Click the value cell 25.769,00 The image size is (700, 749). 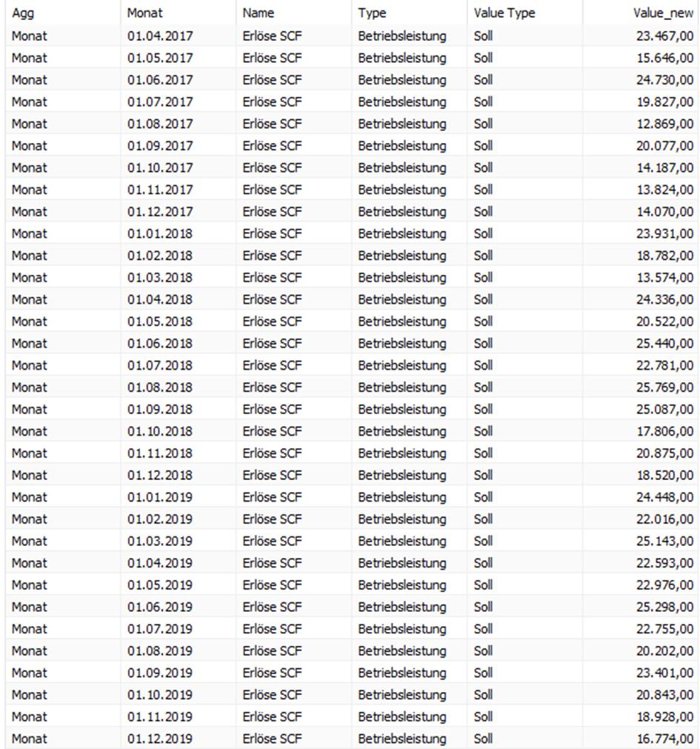click(665, 387)
